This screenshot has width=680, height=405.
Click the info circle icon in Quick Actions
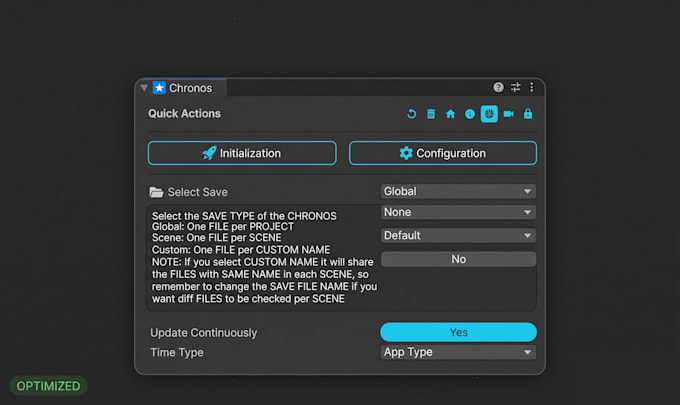[470, 114]
